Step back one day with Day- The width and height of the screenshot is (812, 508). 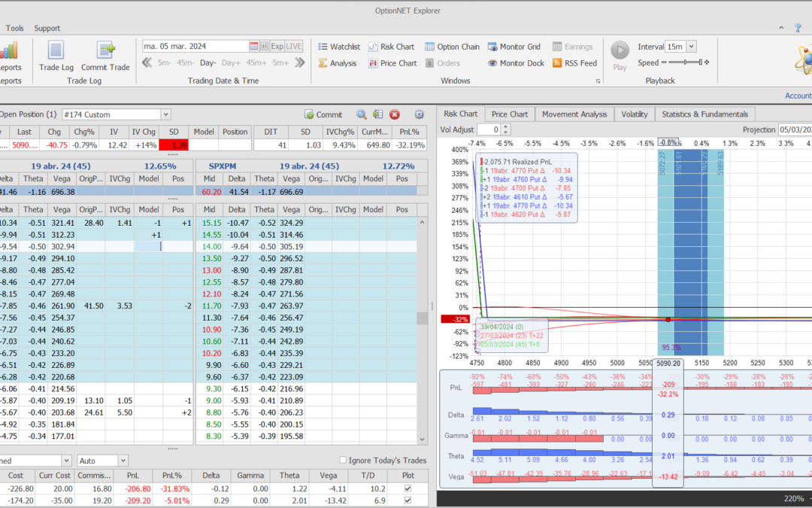pos(208,63)
